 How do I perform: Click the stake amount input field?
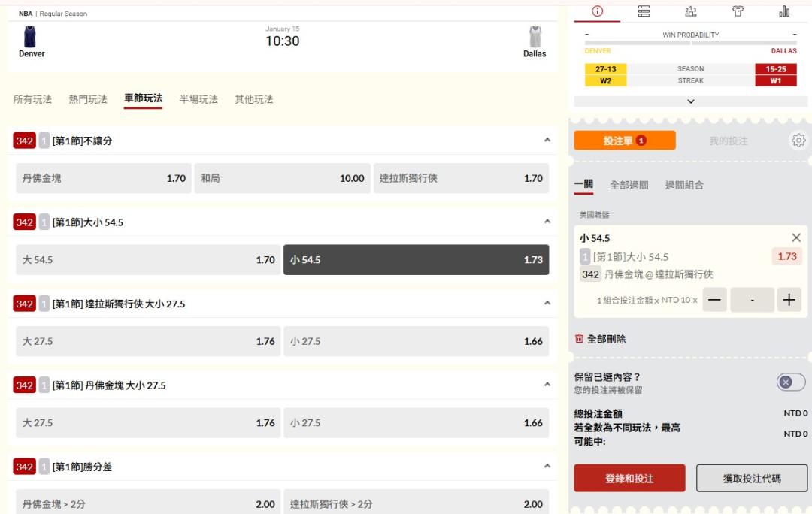coord(752,300)
